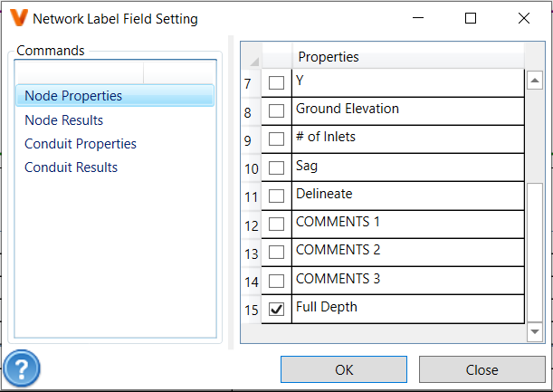Image resolution: width=553 pixels, height=392 pixels.
Task: Click the Close button at bottom
Action: [x=481, y=369]
